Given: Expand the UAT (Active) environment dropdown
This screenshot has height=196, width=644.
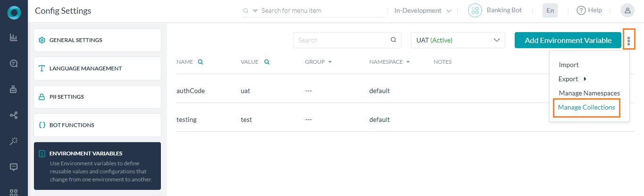Looking at the screenshot, I should (458, 40).
